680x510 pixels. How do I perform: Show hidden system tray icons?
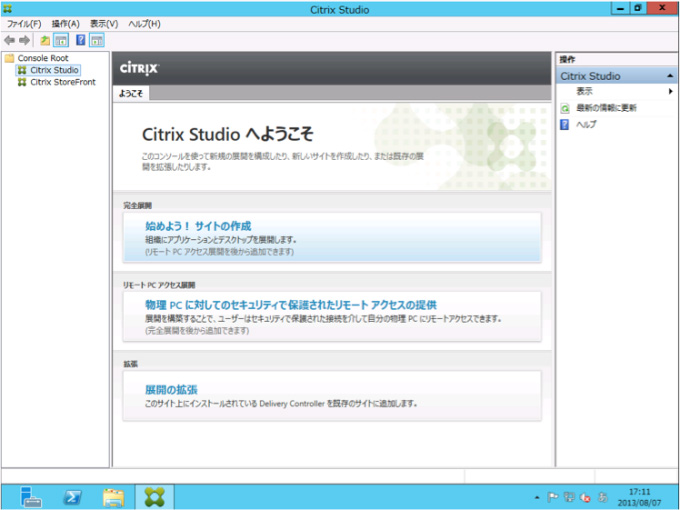coord(537,497)
